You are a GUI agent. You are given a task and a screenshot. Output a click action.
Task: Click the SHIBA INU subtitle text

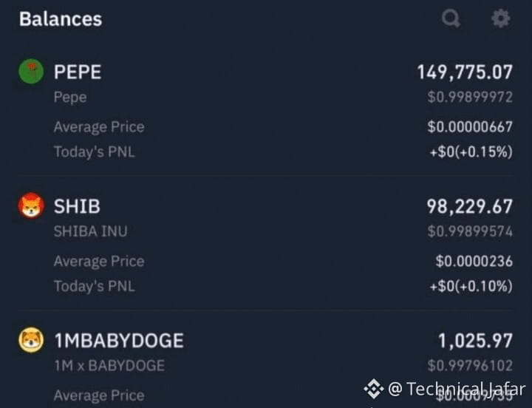(x=91, y=231)
